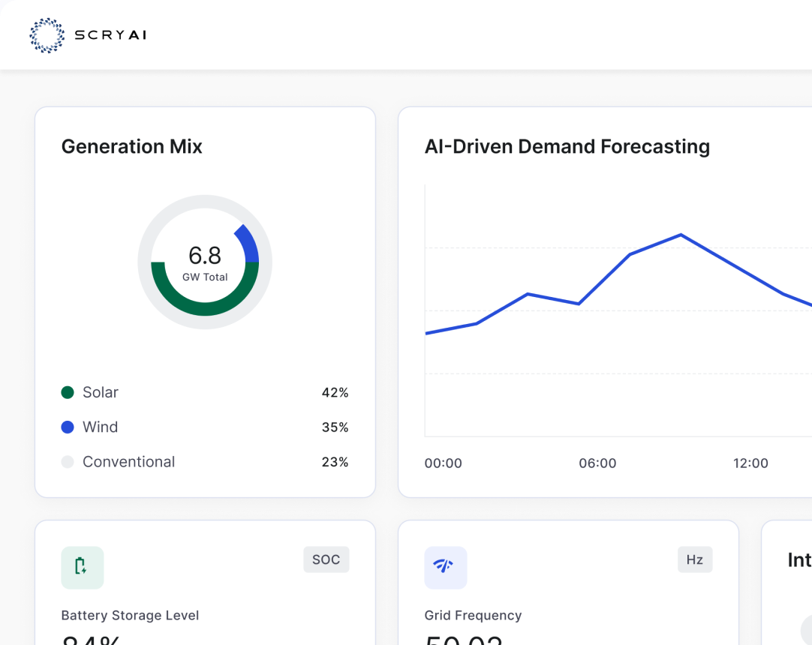Click the Battery Storage Level label

130,616
